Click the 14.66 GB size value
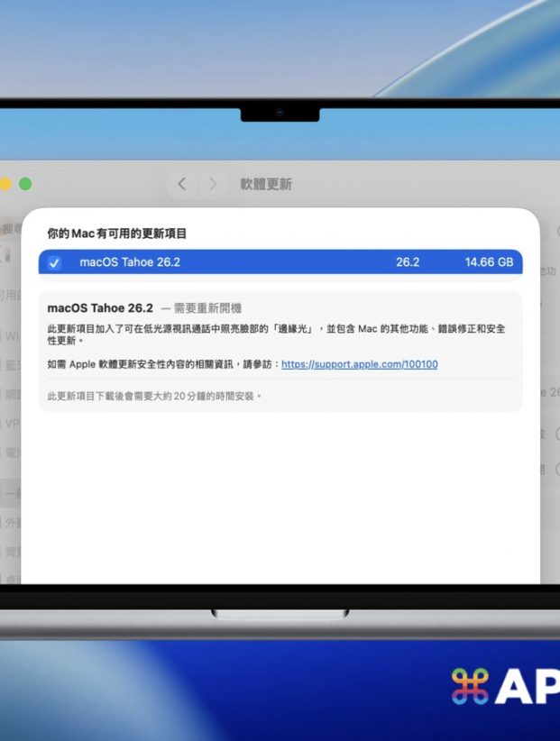This screenshot has height=741, width=560. click(x=489, y=262)
